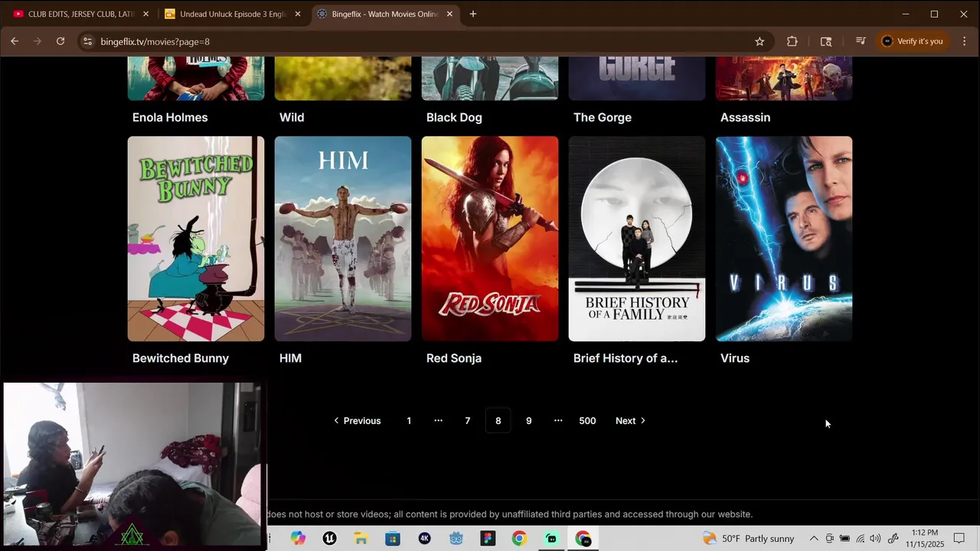Click the Virus title text
The image size is (980, 551).
[735, 358]
